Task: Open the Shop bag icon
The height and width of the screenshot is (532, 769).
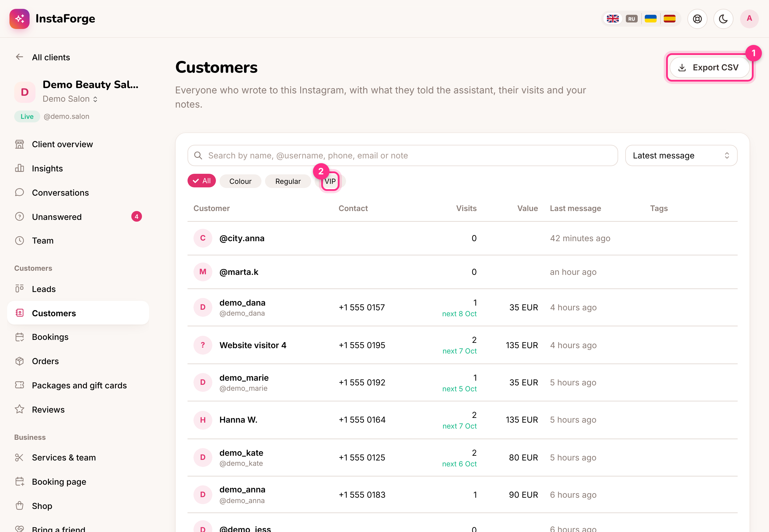Action: (x=20, y=506)
